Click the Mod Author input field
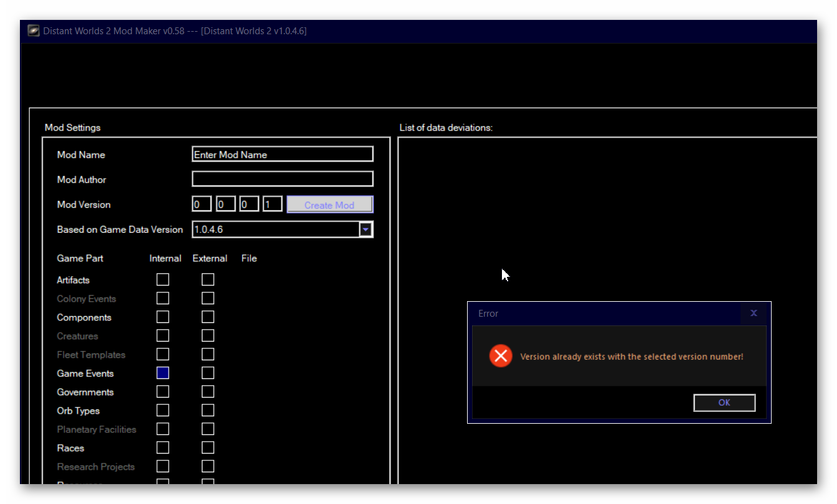 283,179
